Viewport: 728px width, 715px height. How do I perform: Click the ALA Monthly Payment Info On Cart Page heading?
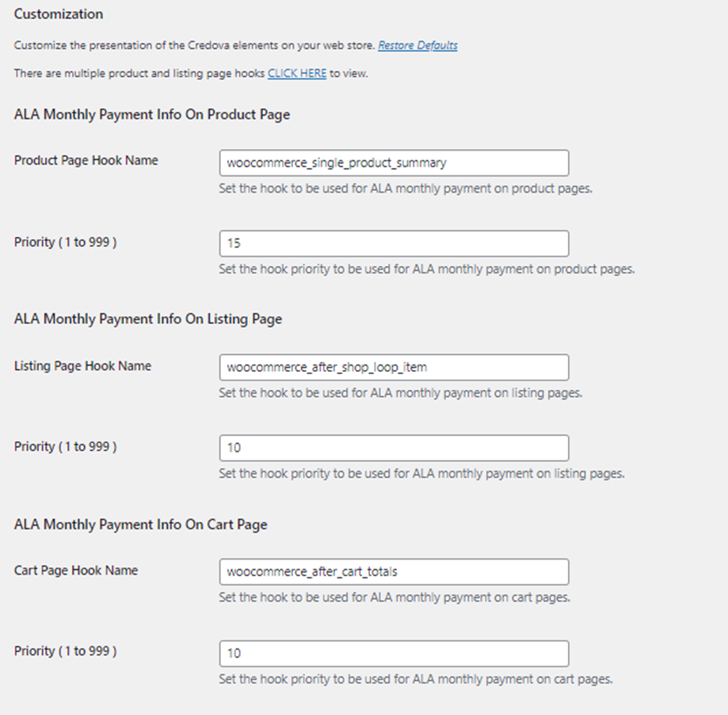[x=140, y=524]
